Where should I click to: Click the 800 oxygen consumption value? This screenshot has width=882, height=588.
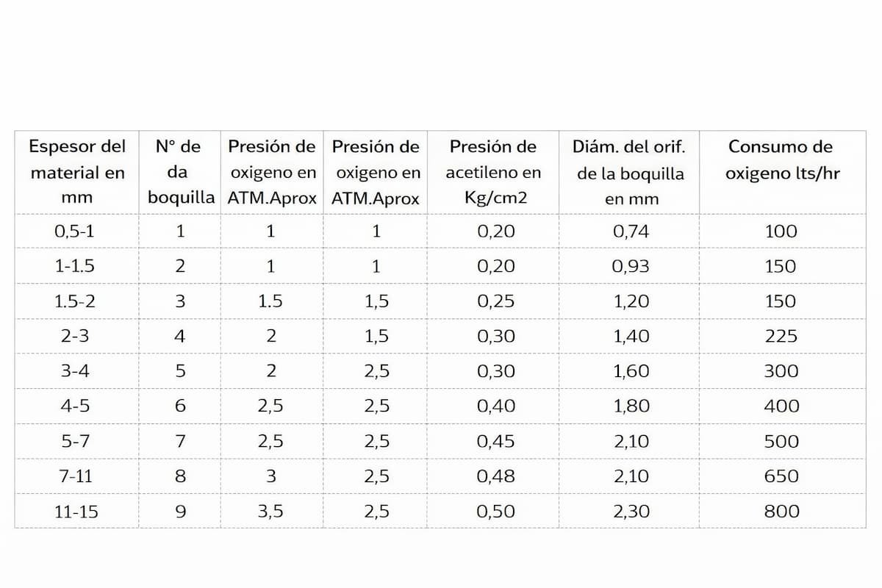pos(781,512)
